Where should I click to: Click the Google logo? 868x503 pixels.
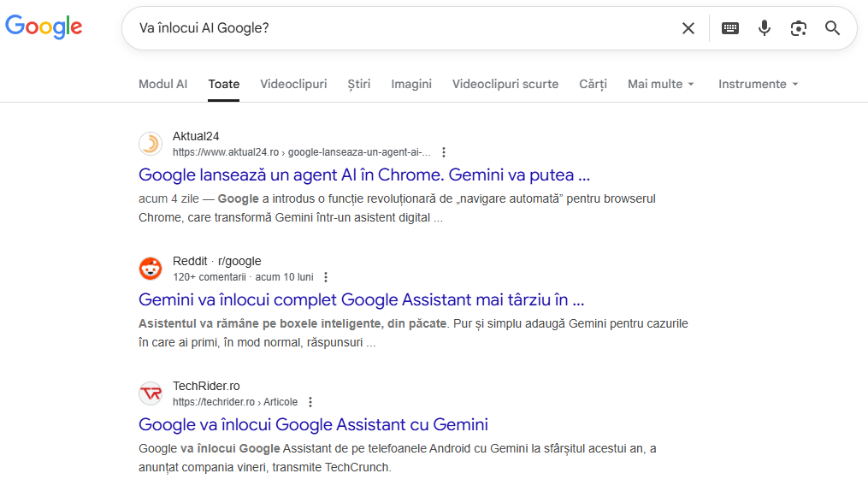(x=44, y=27)
